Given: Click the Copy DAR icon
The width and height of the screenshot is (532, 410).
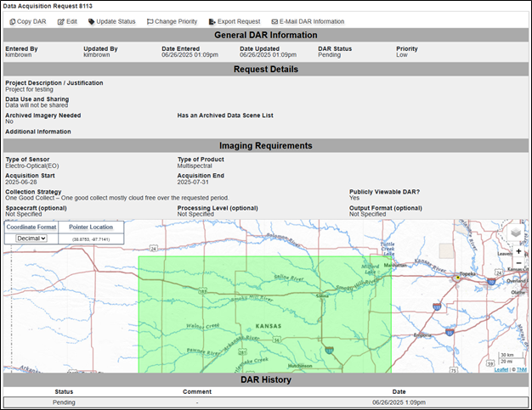Looking at the screenshot, I should coord(12,22).
